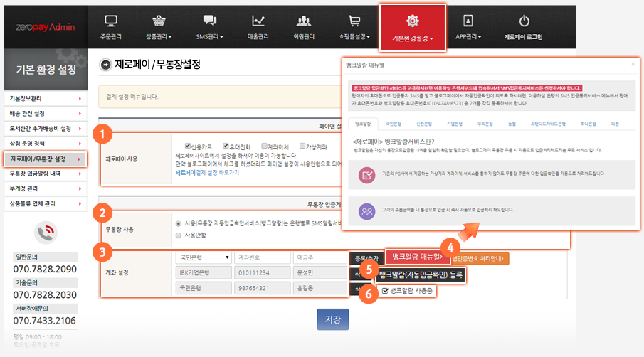Click the zeropay Admin logo
This screenshot has height=357, width=644.
pos(45,27)
